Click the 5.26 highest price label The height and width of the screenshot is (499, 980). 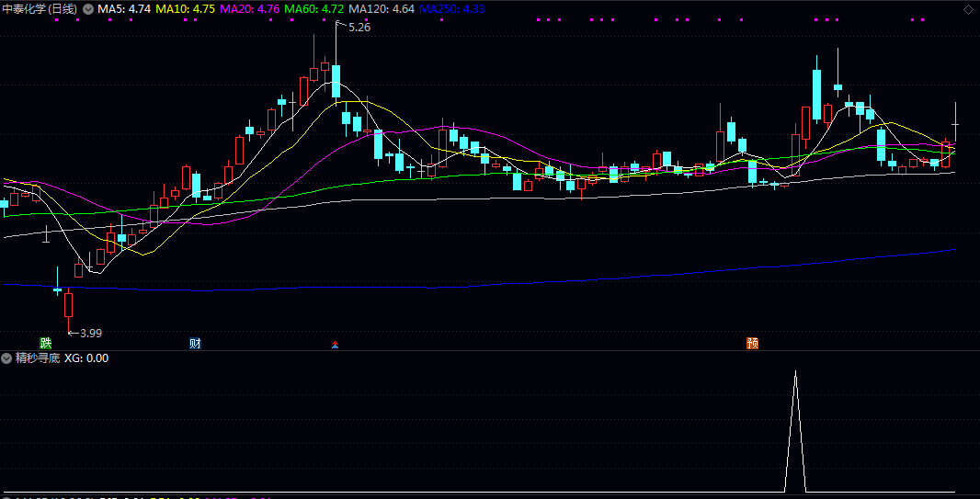tap(359, 28)
